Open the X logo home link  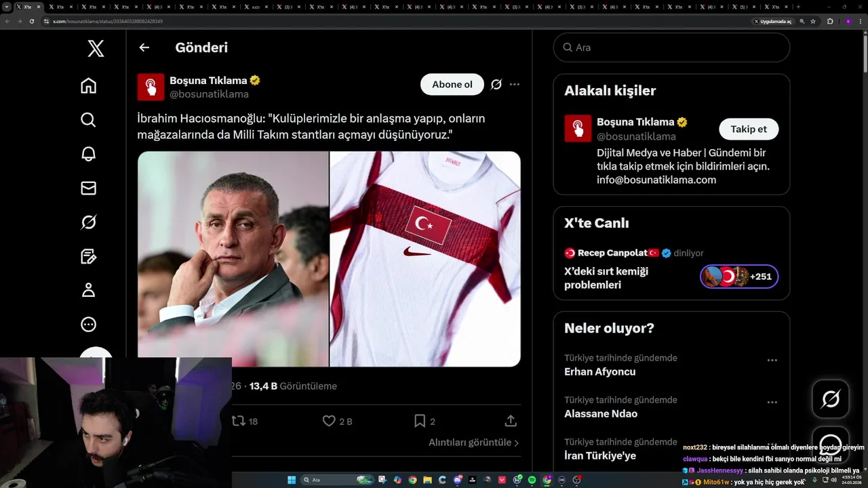(96, 48)
